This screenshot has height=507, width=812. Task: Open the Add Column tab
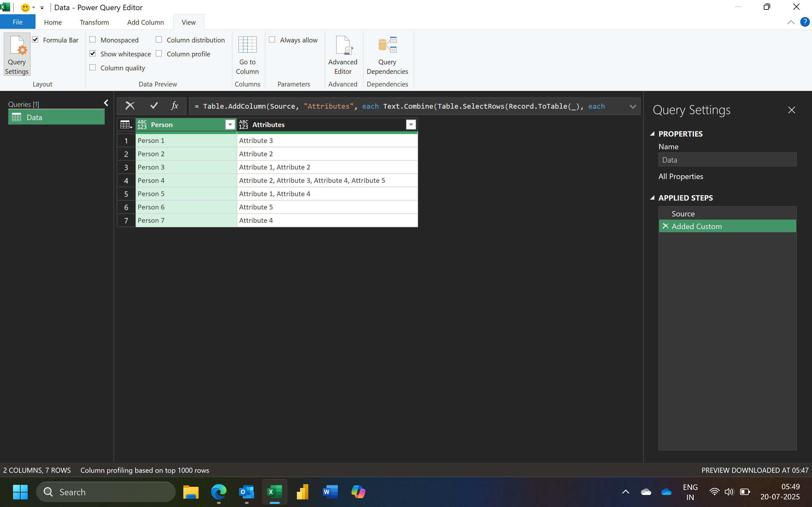(145, 22)
